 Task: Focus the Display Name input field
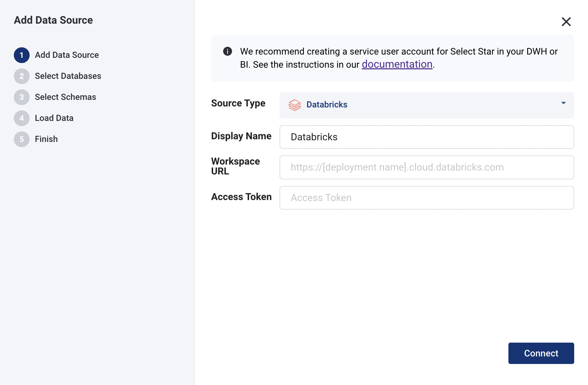[427, 137]
